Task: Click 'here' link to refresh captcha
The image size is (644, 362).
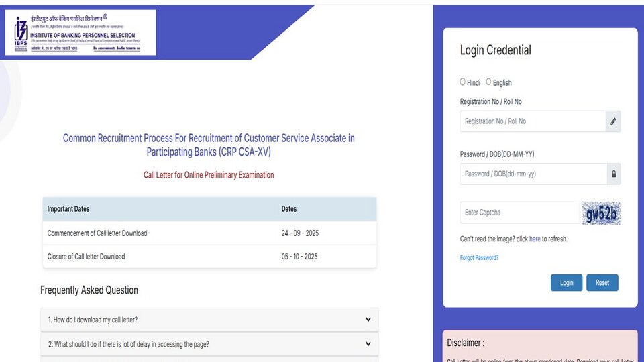Action: click(x=535, y=239)
